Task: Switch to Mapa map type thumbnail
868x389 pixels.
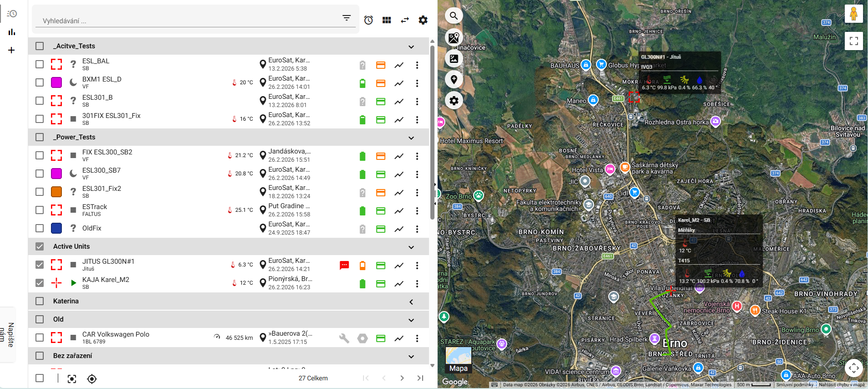Action: 459,360
